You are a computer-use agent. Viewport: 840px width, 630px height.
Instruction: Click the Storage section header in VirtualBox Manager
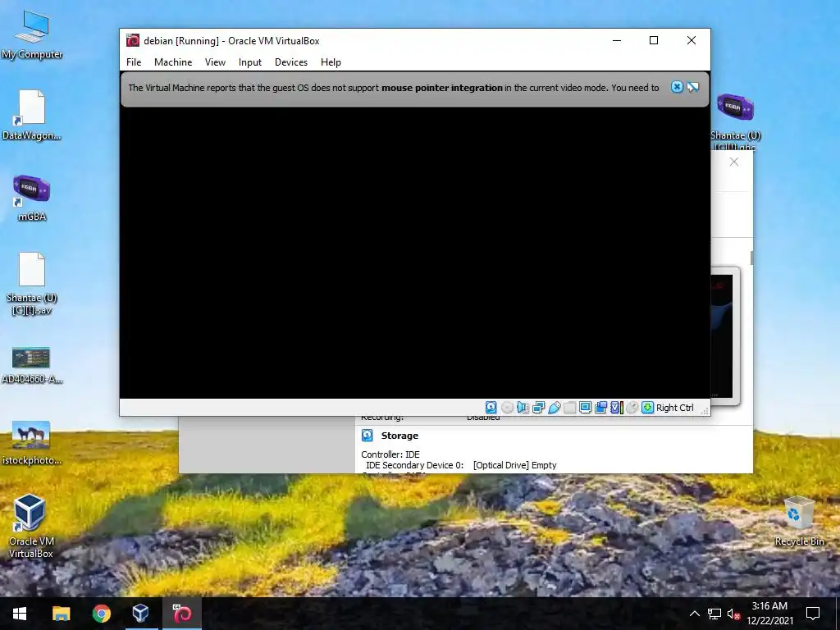click(x=399, y=436)
